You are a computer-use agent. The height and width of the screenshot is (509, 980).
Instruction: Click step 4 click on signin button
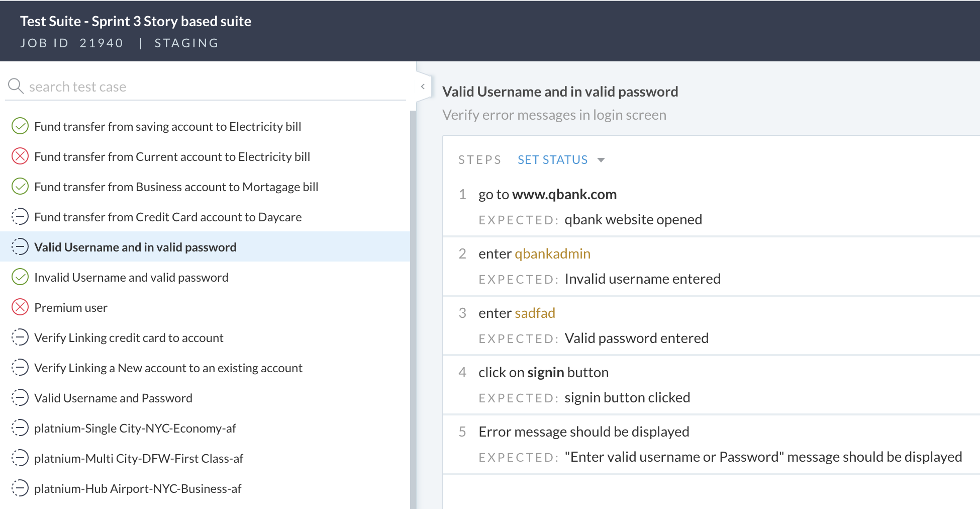[543, 373]
